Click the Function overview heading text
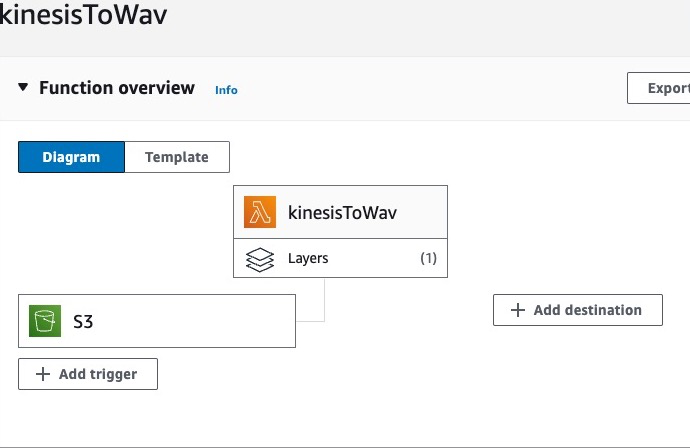 point(117,88)
